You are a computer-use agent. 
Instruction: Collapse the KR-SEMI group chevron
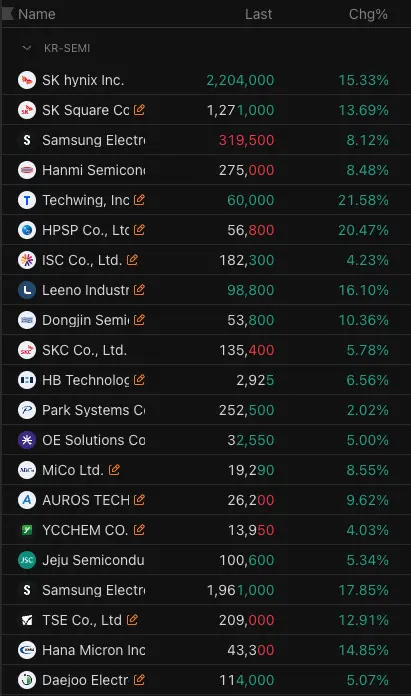pos(27,48)
